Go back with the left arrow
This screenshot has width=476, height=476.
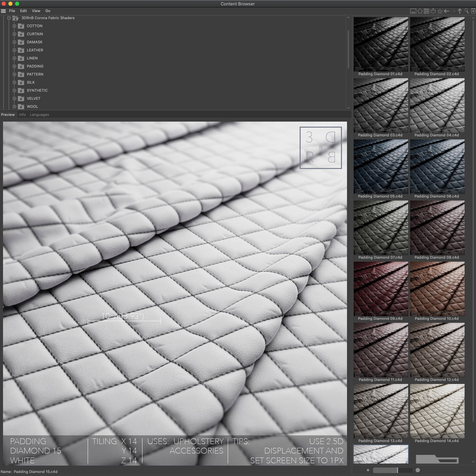(x=446, y=11)
